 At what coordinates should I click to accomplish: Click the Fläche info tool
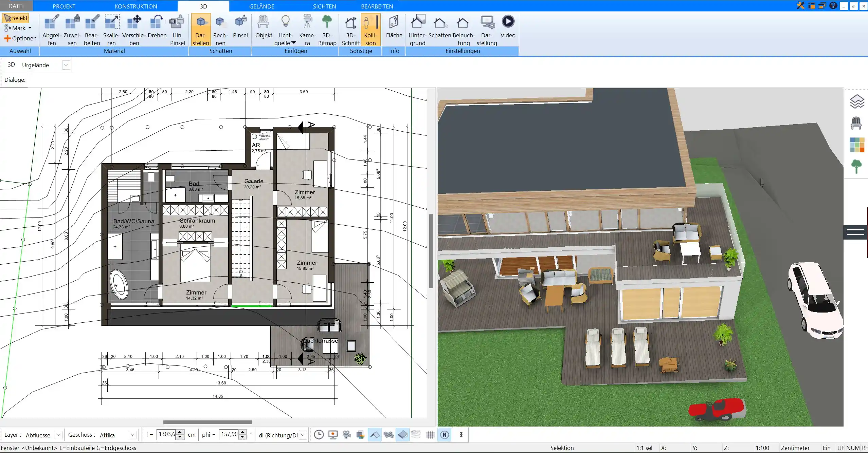[x=394, y=26]
